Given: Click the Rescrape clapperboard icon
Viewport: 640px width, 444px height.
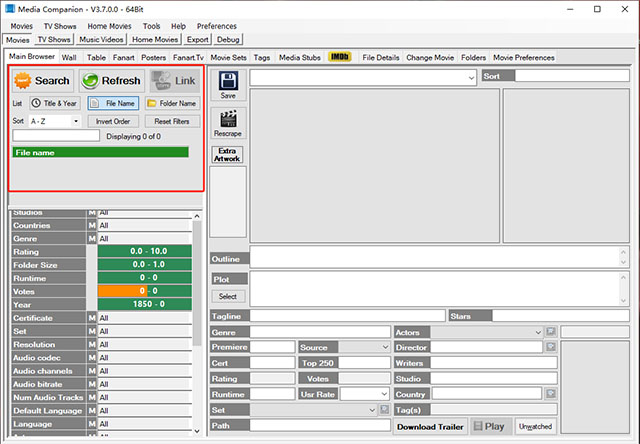Looking at the screenshot, I should pos(228,123).
